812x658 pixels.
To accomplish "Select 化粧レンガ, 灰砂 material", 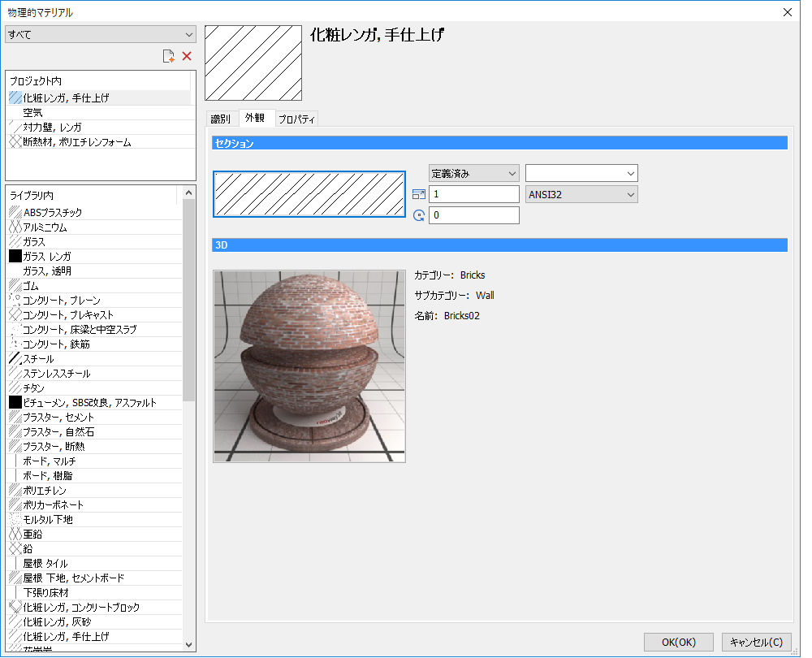I will [x=95, y=621].
